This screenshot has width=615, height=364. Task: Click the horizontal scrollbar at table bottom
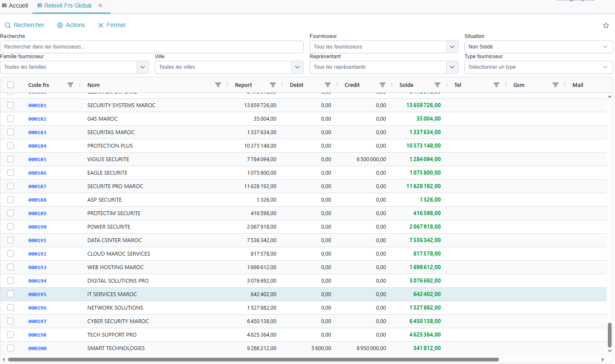pos(253,360)
